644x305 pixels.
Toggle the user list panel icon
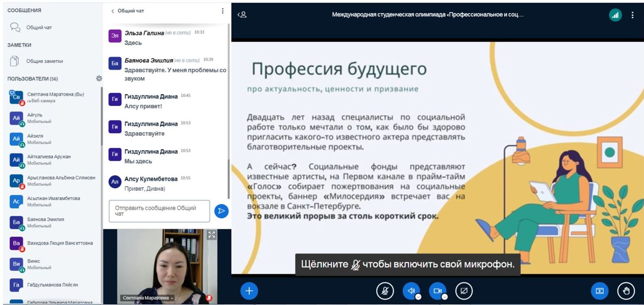(242, 15)
